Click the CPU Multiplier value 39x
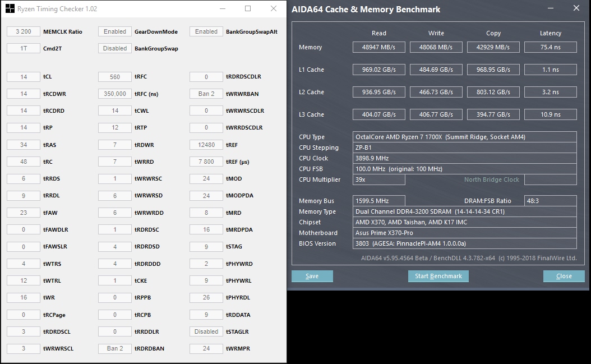Viewport: 591px width, 364px height. [379, 179]
